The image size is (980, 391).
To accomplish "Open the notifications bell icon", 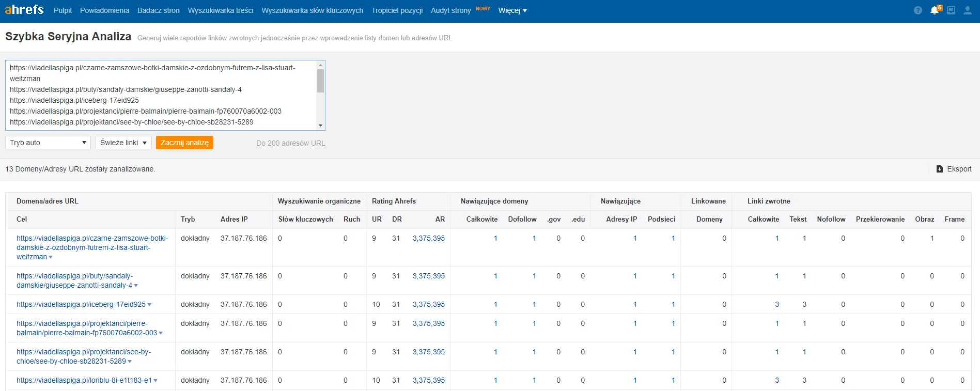I will 935,10.
